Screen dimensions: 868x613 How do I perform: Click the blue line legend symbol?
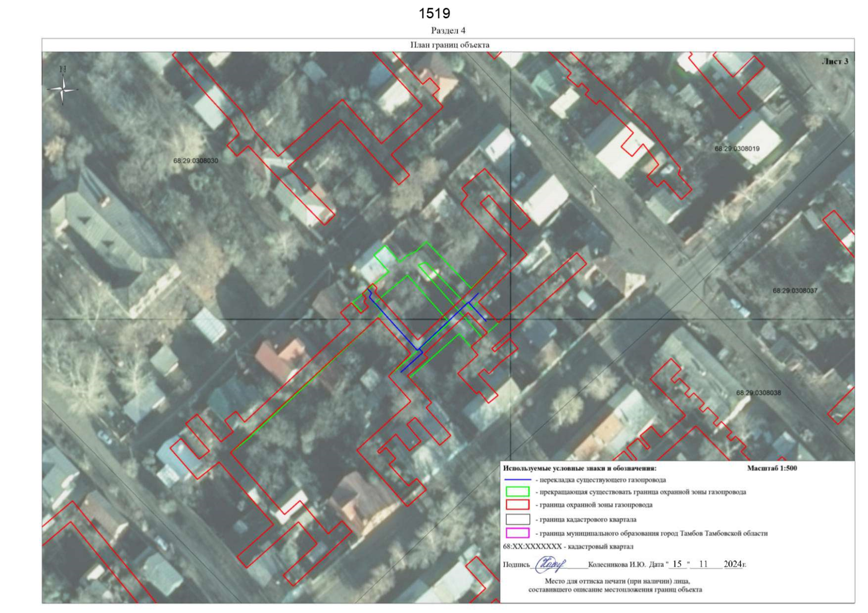(517, 480)
